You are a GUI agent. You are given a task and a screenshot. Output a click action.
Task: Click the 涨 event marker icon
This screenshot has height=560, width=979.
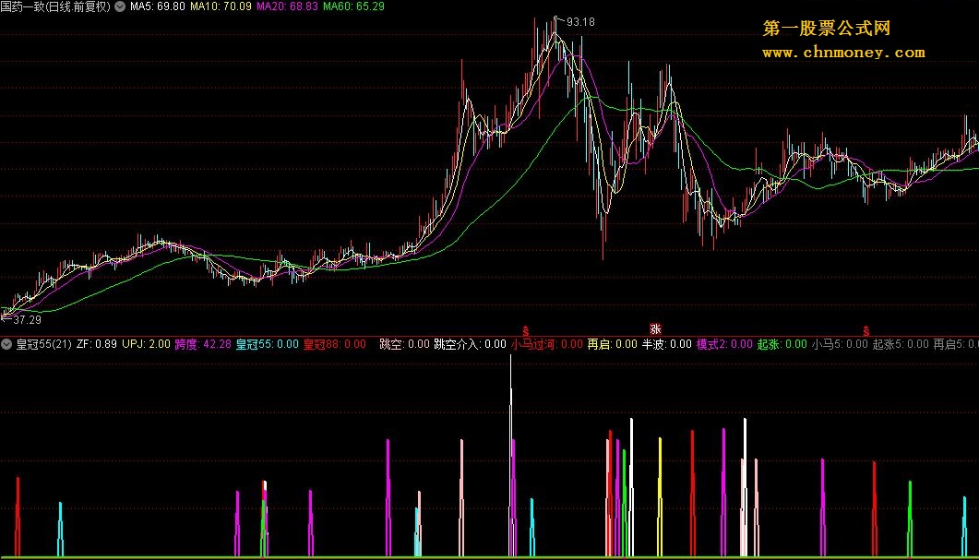[655, 329]
